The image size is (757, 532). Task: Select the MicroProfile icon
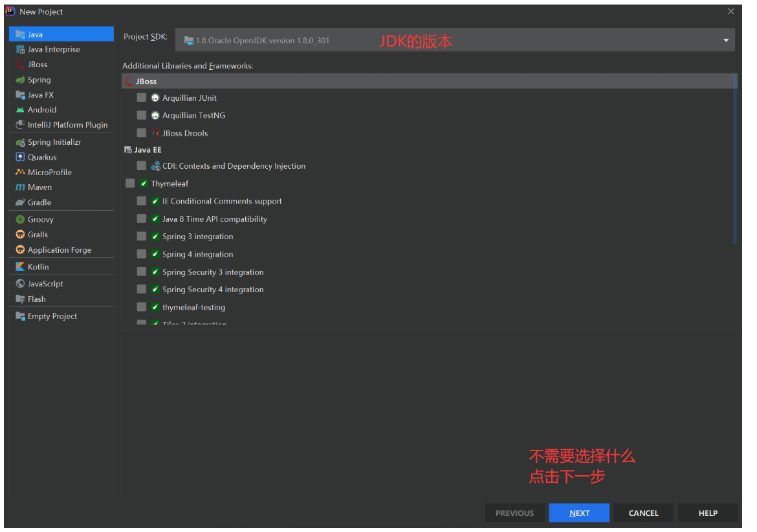click(20, 172)
